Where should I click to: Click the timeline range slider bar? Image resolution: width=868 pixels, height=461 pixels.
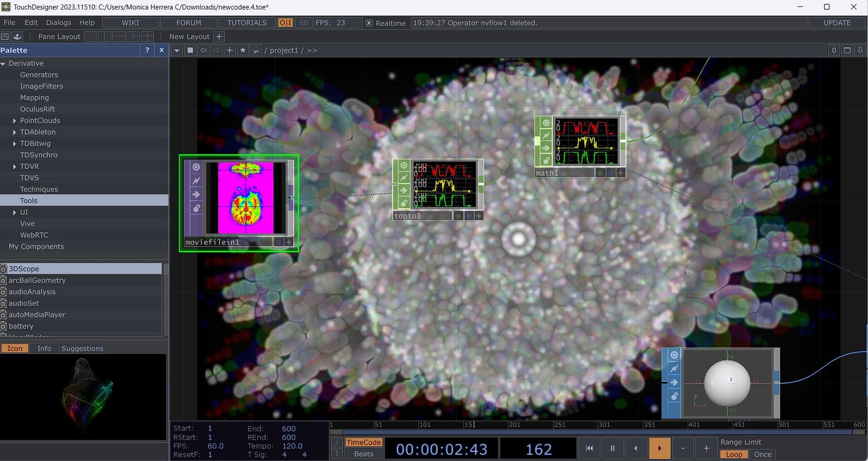click(591, 433)
